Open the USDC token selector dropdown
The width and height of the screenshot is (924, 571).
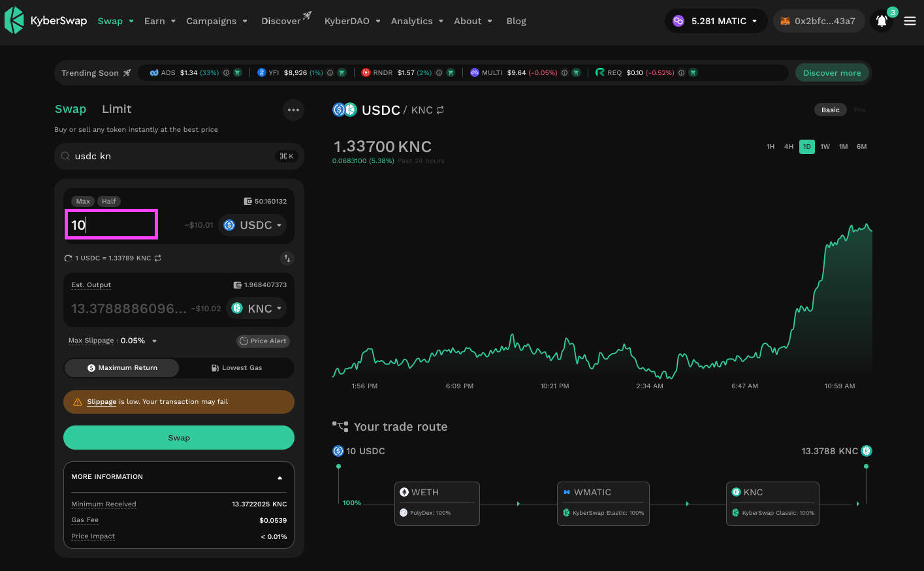(x=253, y=225)
